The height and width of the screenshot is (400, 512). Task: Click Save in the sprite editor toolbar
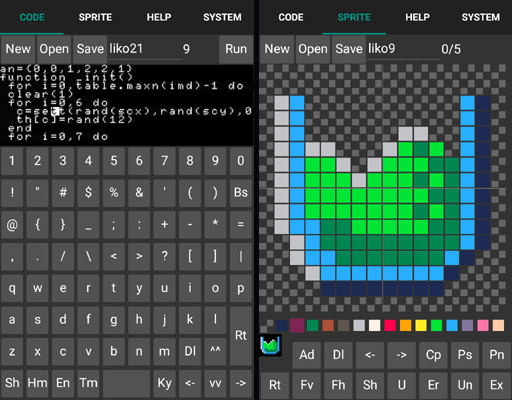pos(349,49)
